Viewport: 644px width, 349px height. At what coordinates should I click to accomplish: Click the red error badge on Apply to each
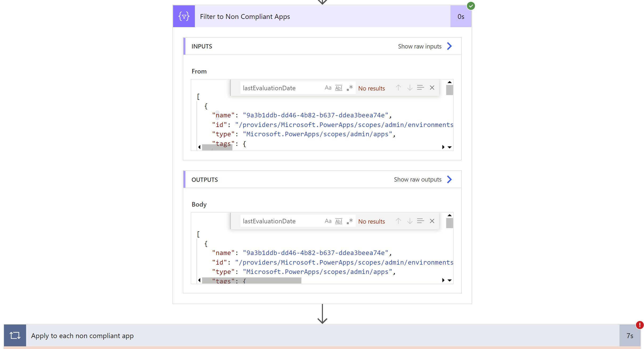(x=640, y=325)
